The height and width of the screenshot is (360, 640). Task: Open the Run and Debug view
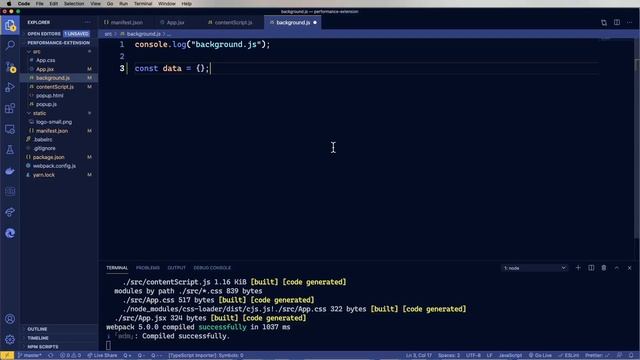[x=10, y=87]
